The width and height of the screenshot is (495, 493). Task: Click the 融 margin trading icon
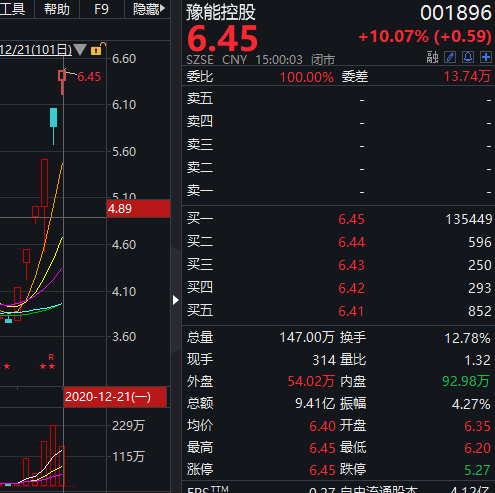pos(432,57)
